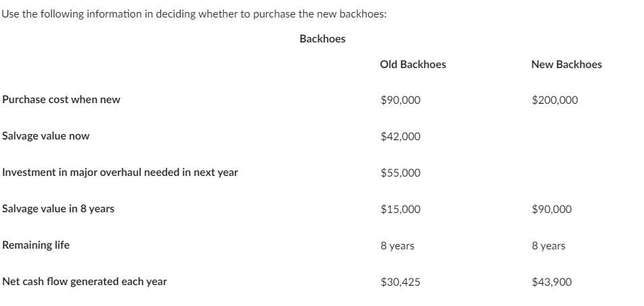The image size is (644, 306).
Task: Select the Salvage value now row label
Action: (46, 136)
